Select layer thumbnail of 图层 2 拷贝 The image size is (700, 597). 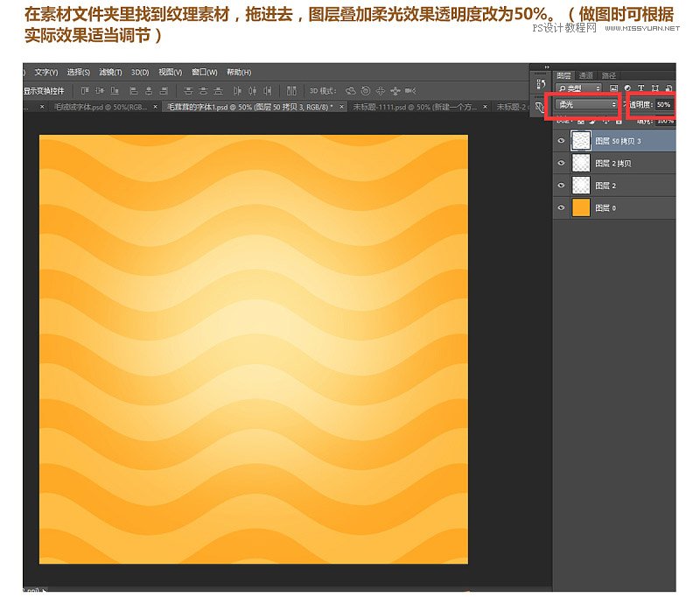tap(581, 163)
